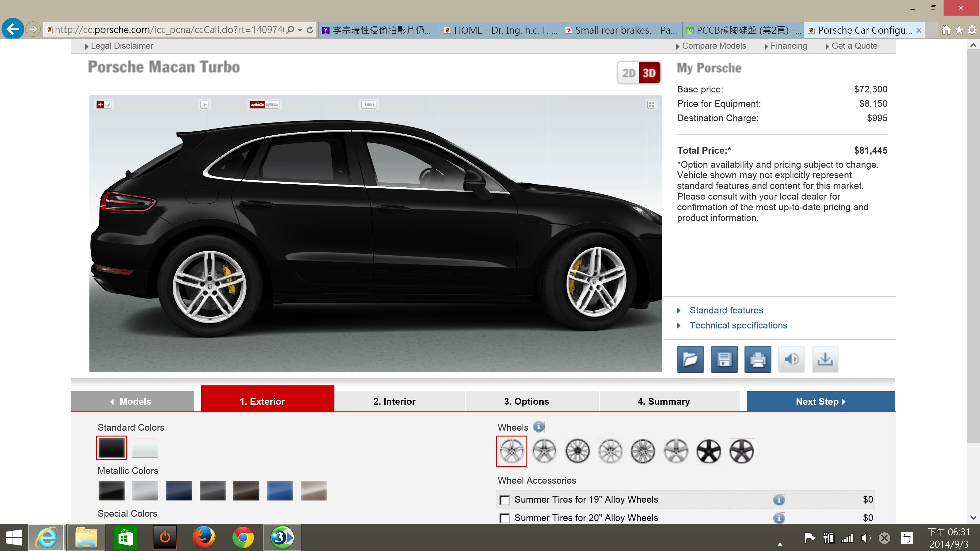Select the fourth multi-spoke wheel
Viewport: 980px width, 551px height.
[x=610, y=451]
